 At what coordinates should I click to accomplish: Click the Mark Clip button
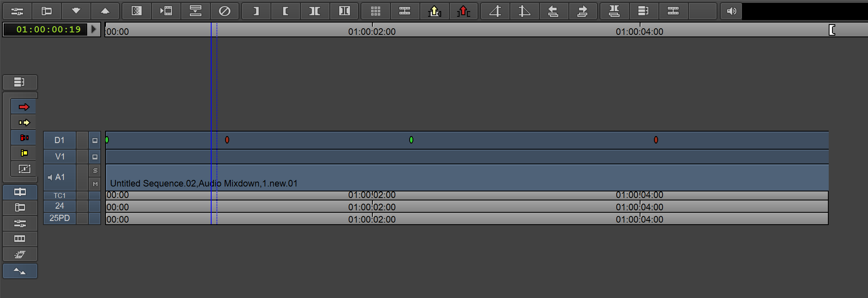315,11
